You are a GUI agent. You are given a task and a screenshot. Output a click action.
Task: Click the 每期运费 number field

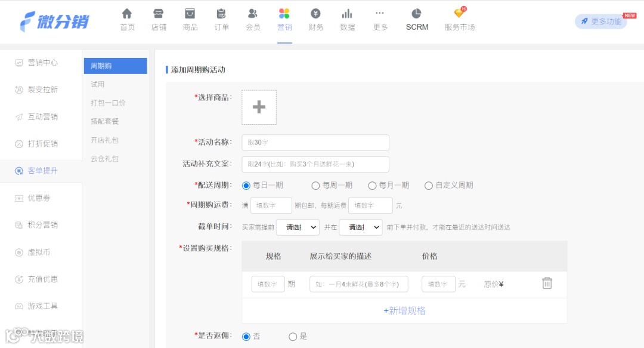(370, 205)
